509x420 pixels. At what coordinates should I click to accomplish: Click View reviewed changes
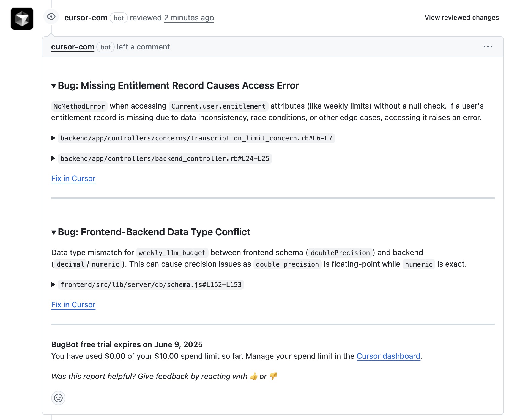click(x=461, y=18)
